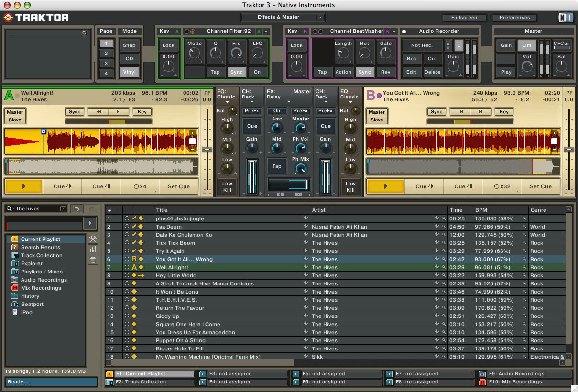
Task: Click the browser undo arrow icon
Action: point(76,209)
